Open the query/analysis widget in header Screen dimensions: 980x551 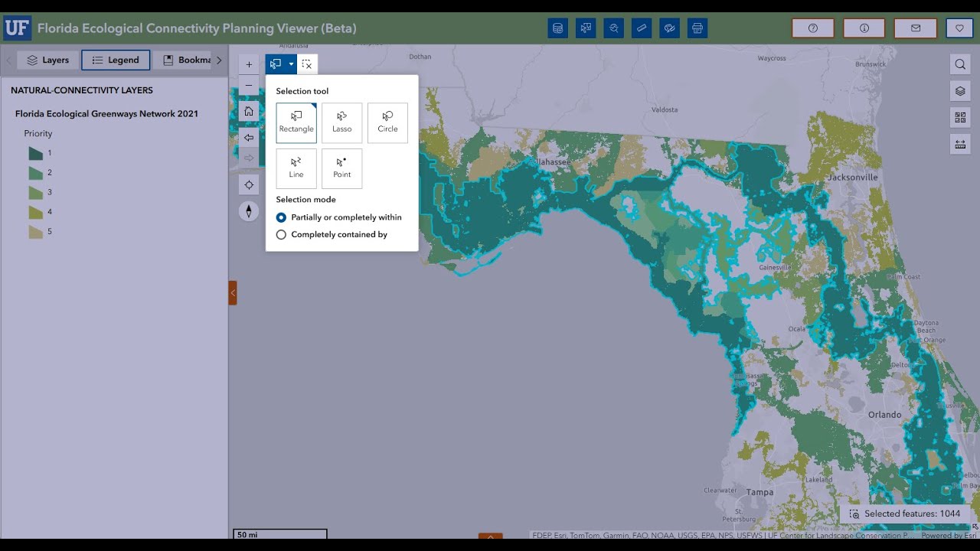613,28
